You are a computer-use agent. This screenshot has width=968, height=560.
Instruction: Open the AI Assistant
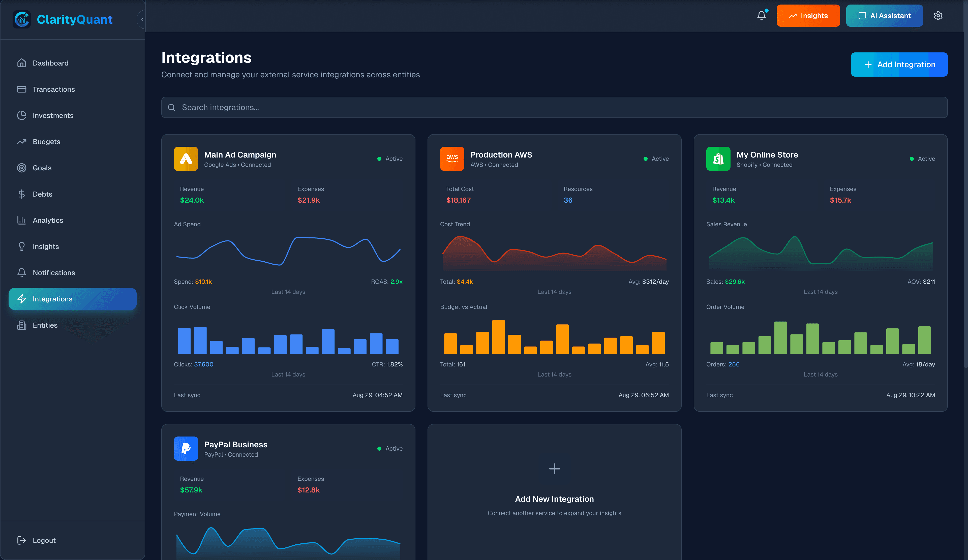pyautogui.click(x=884, y=15)
